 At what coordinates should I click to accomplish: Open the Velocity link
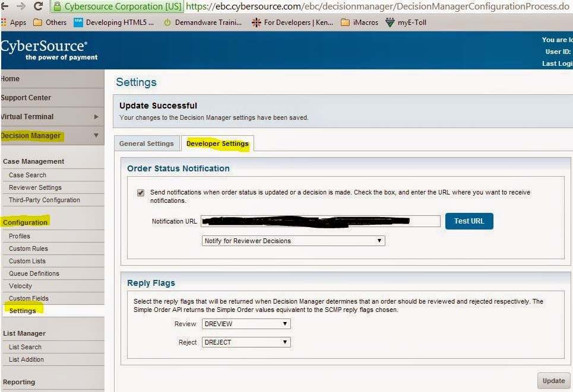[20, 286]
